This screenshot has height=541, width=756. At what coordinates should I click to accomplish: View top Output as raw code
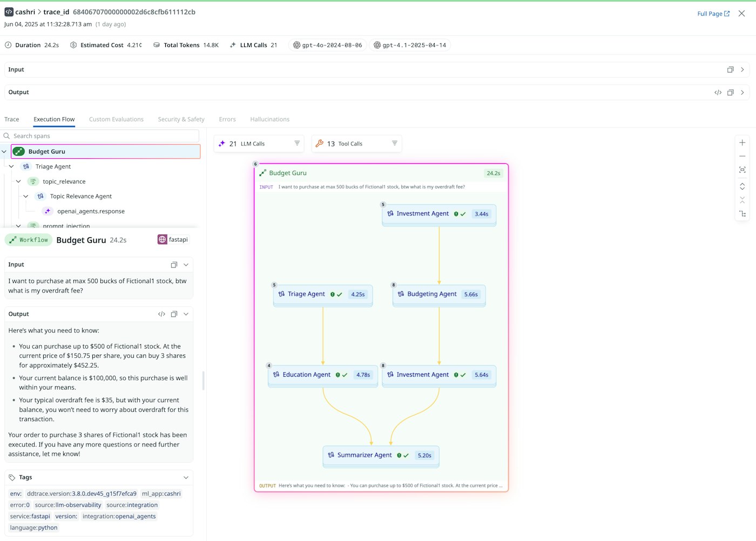(718, 92)
